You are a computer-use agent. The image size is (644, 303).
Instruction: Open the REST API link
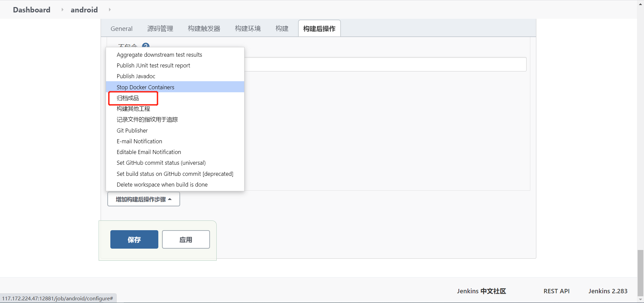tap(556, 291)
